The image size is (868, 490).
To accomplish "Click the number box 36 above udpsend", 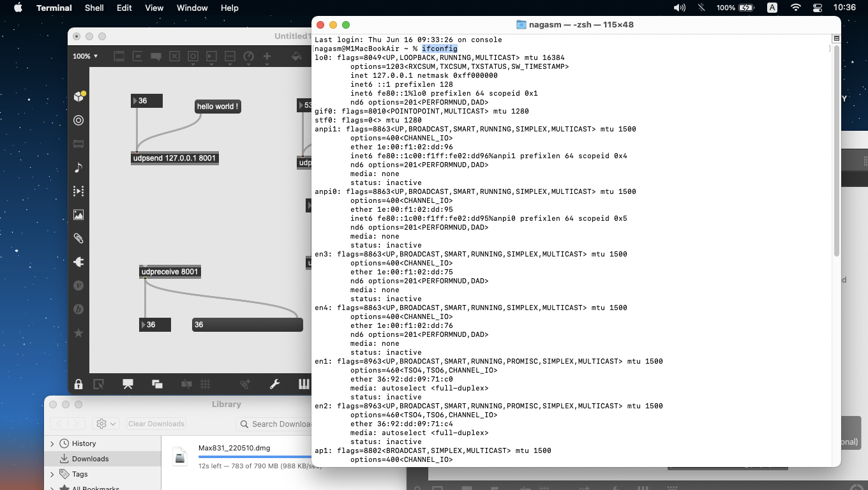I will 147,101.
